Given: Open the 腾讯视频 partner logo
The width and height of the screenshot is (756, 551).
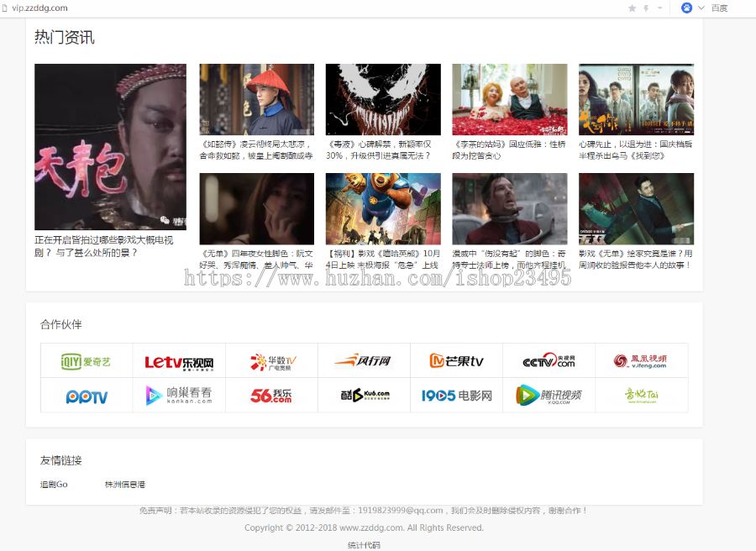Looking at the screenshot, I should point(549,395).
